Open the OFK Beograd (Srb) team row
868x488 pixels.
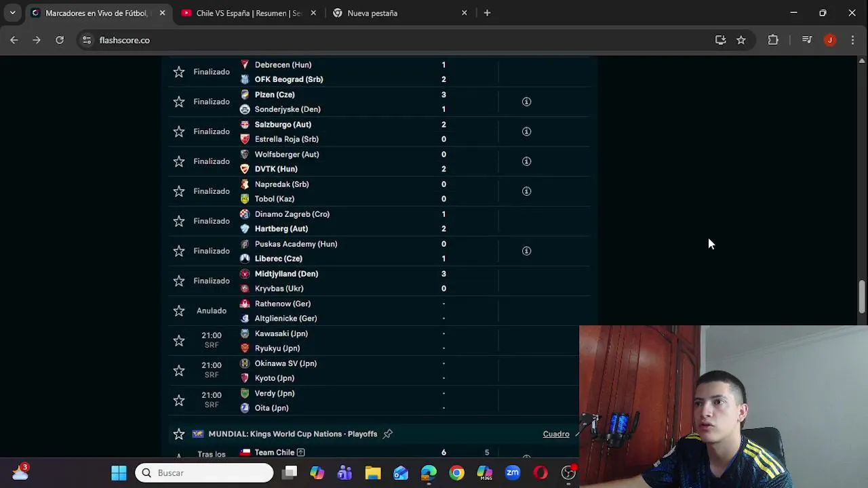[x=289, y=79]
